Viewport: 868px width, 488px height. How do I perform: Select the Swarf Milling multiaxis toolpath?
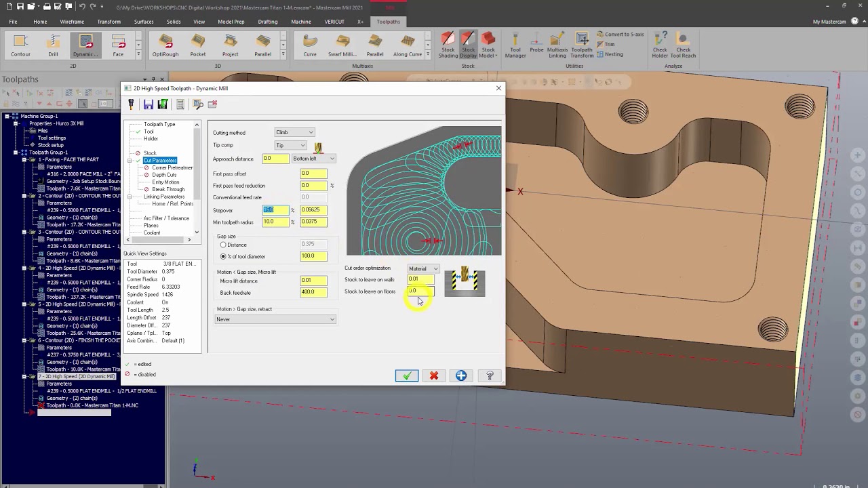[x=342, y=45]
